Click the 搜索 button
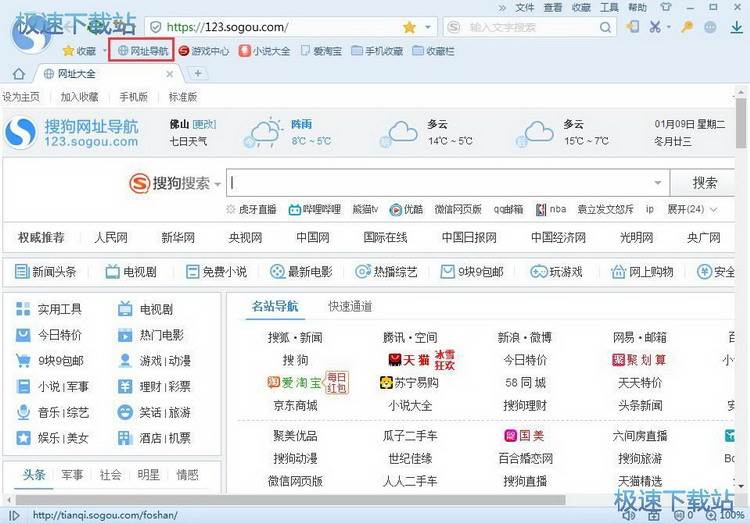 pos(705,183)
